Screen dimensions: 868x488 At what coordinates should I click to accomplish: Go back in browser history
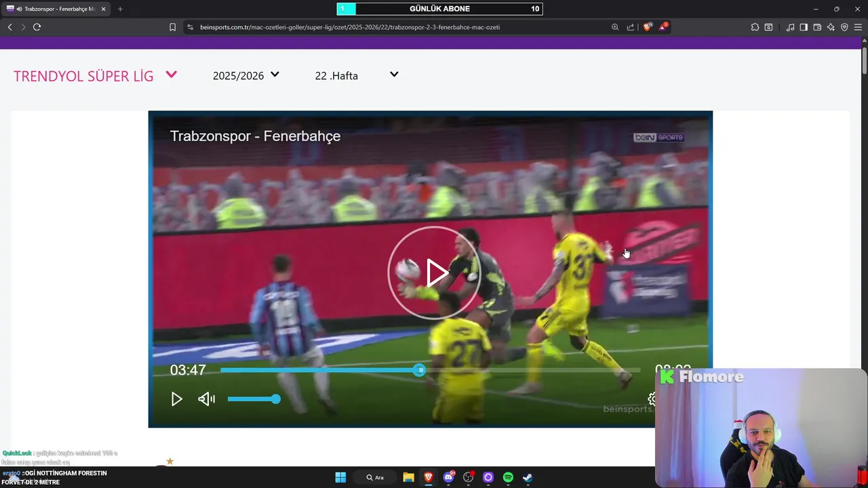coord(9,27)
